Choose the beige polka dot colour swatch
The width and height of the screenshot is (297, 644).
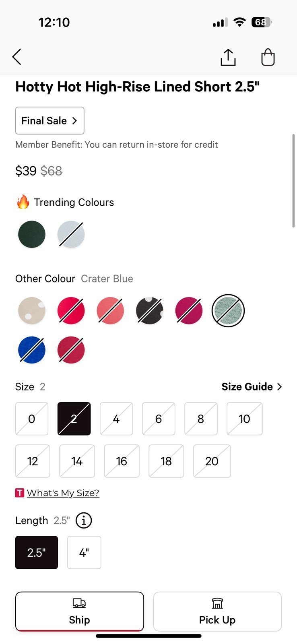32,311
